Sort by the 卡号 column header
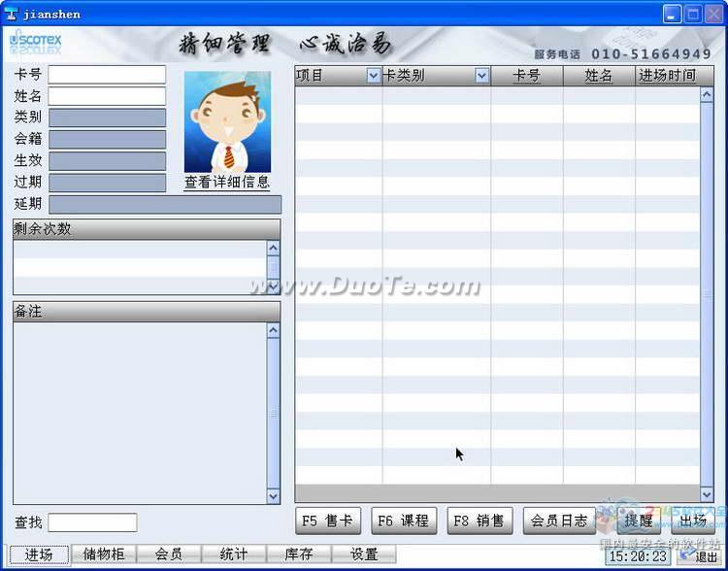The image size is (728, 571). click(527, 76)
